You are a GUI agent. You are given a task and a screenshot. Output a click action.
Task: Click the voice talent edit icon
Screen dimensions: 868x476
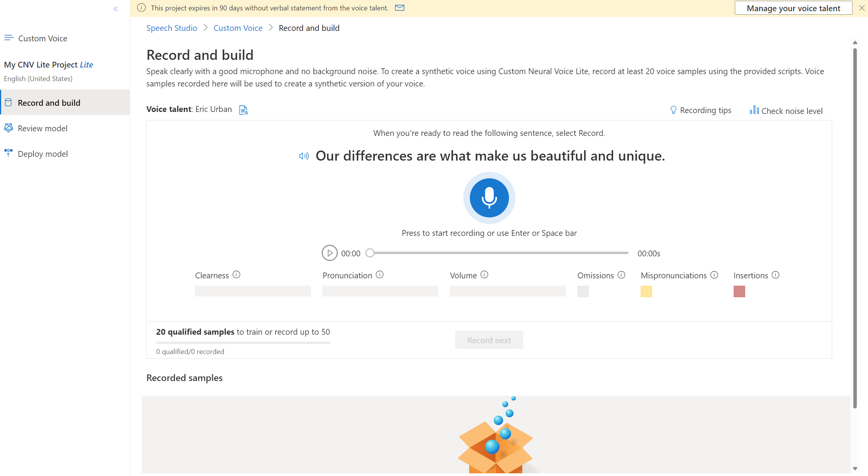coord(244,109)
